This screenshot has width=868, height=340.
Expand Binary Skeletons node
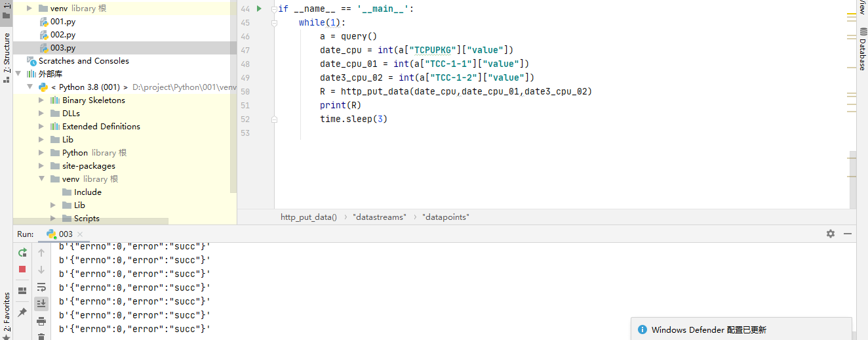point(42,100)
